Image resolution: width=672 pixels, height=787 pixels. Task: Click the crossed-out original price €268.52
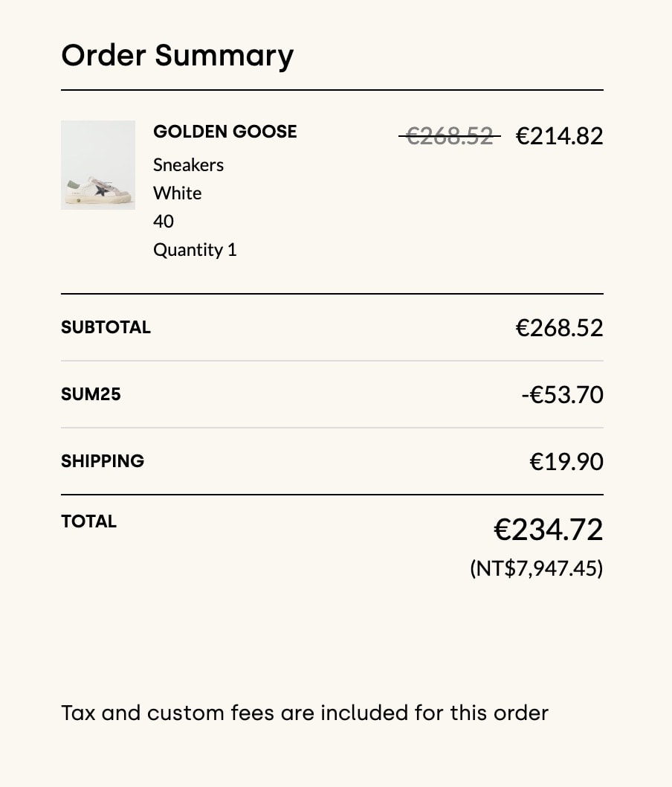click(450, 135)
